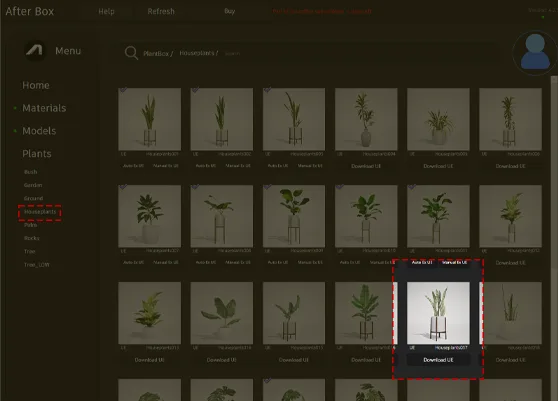The width and height of the screenshot is (558, 401).
Task: Open Houseplants001 thumbnail
Action: click(149, 119)
